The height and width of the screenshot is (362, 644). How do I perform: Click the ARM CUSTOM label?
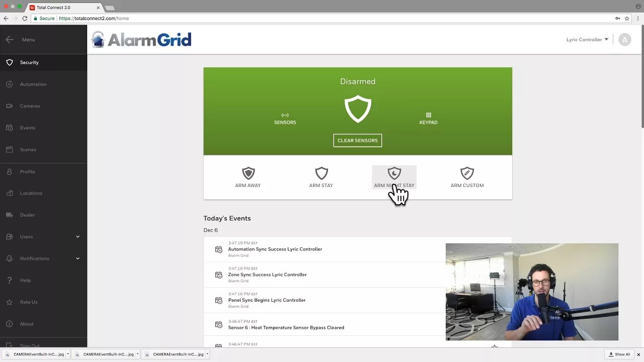pos(467,186)
